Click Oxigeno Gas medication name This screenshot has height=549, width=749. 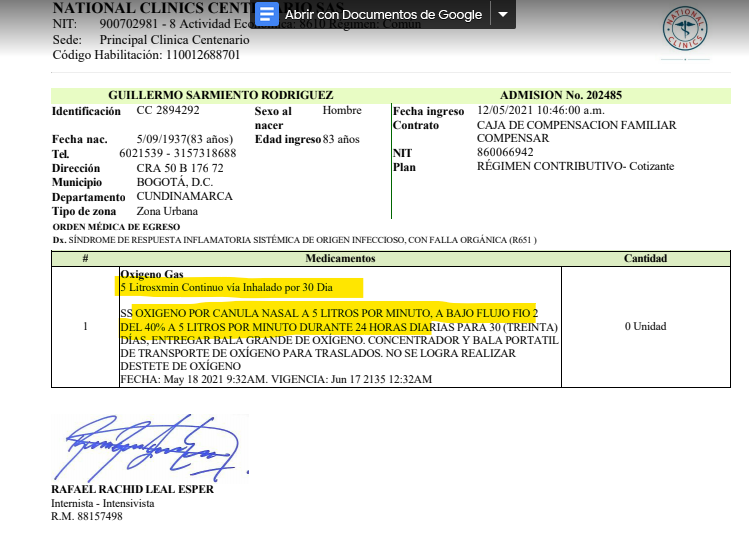point(152,274)
